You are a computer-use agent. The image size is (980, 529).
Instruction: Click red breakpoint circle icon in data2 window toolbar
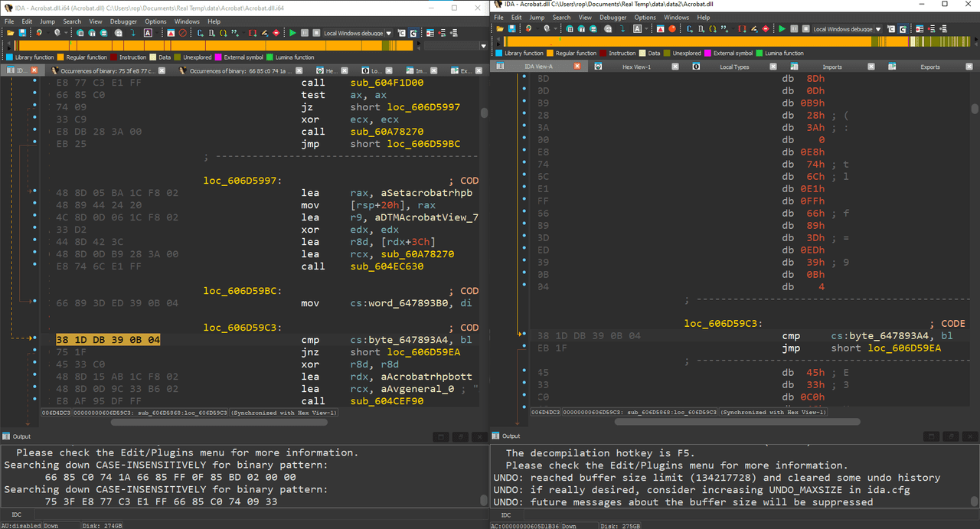pyautogui.click(x=671, y=28)
